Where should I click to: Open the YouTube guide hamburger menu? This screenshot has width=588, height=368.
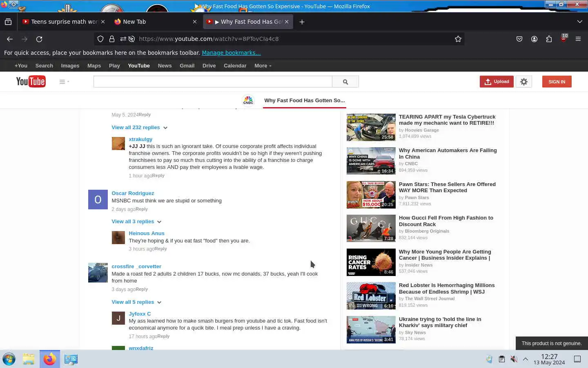(x=64, y=82)
